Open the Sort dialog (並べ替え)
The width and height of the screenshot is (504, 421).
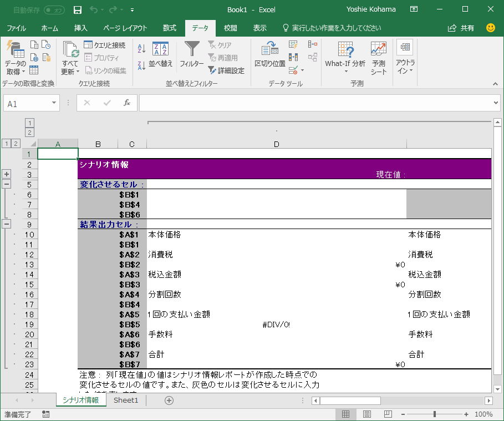(160, 55)
